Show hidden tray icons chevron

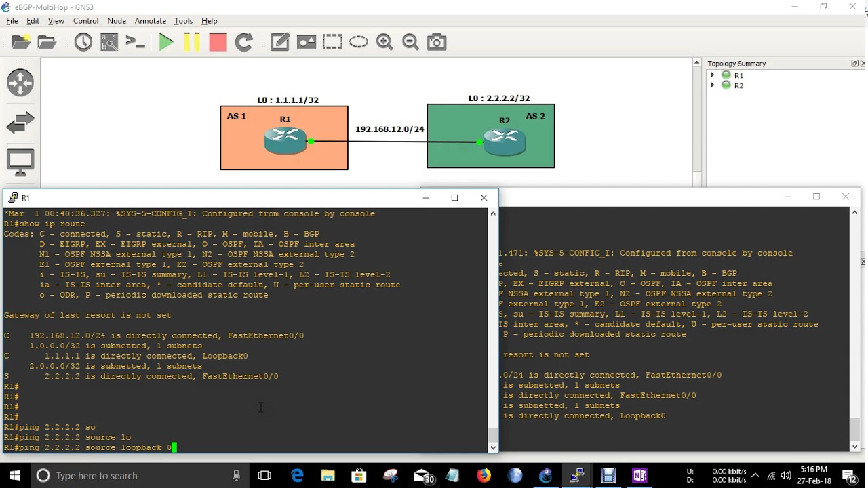tap(755, 475)
